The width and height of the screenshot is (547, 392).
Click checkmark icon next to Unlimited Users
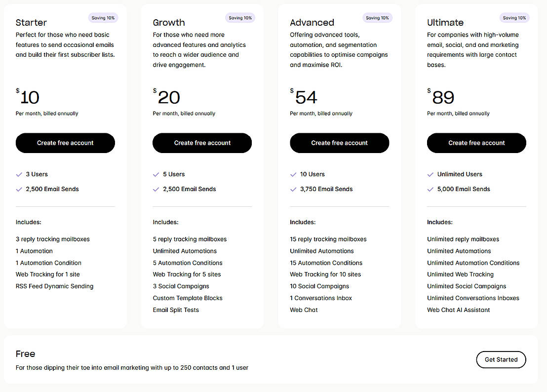(430, 174)
